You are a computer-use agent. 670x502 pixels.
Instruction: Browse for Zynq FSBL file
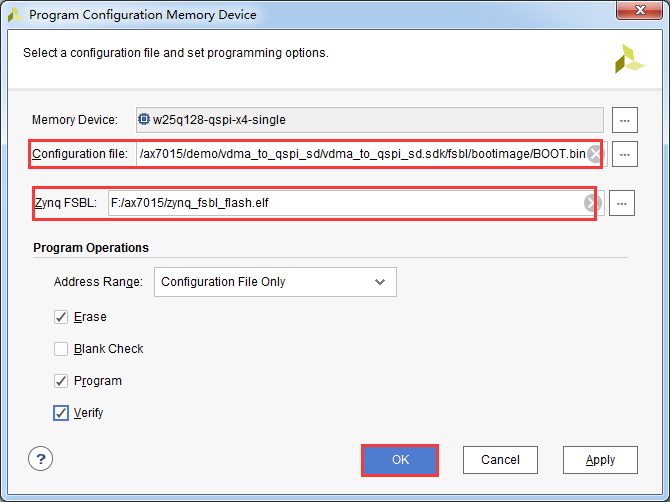(622, 203)
